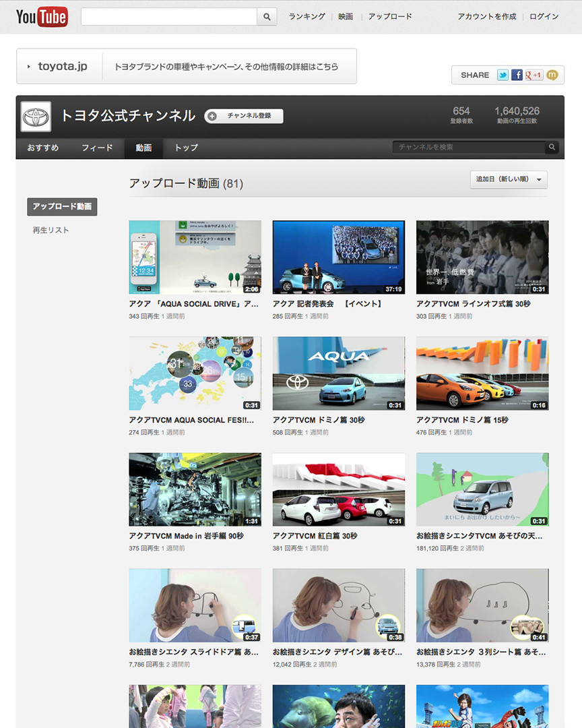Image resolution: width=582 pixels, height=728 pixels.
Task: Click title アクア 記者発表会【イベント】
Action: point(327,303)
